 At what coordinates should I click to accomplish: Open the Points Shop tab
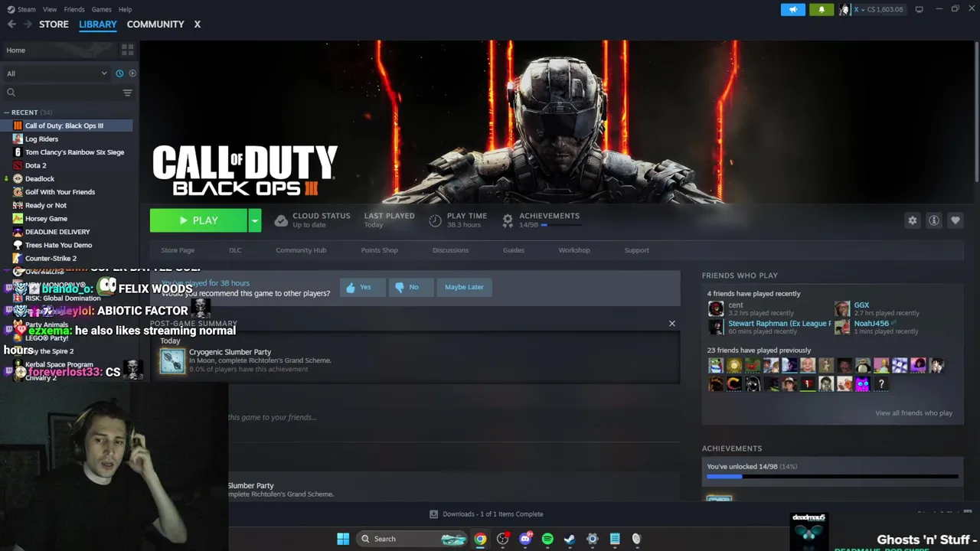[379, 250]
